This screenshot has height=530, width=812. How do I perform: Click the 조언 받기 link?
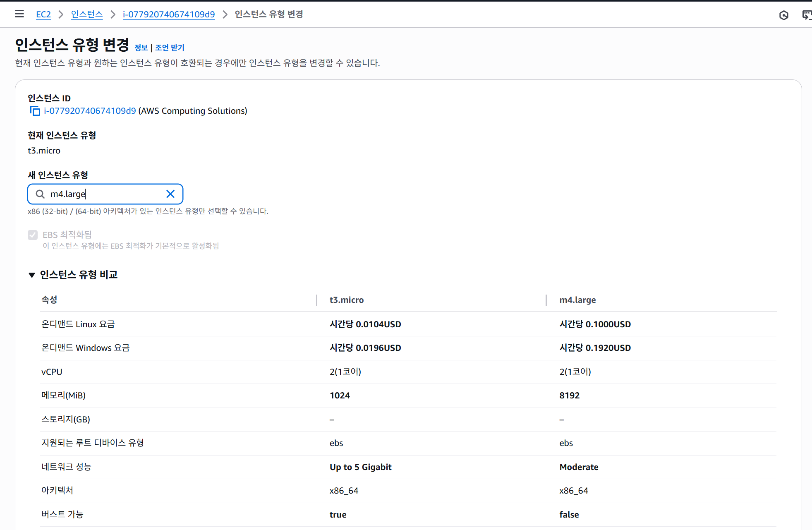pyautogui.click(x=170, y=48)
